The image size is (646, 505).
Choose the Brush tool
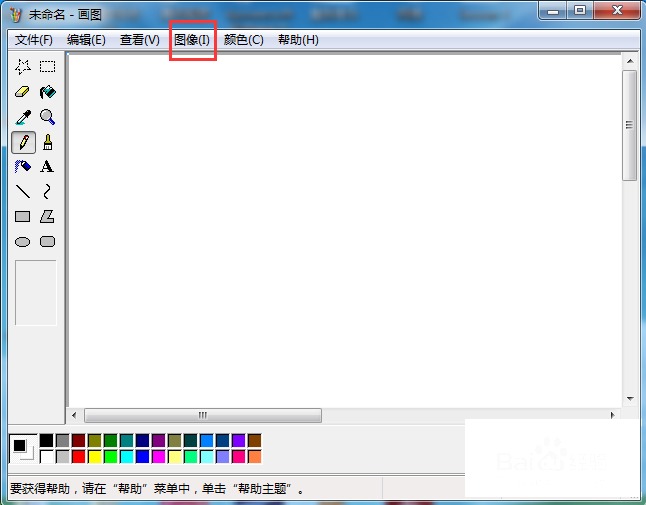tap(47, 143)
